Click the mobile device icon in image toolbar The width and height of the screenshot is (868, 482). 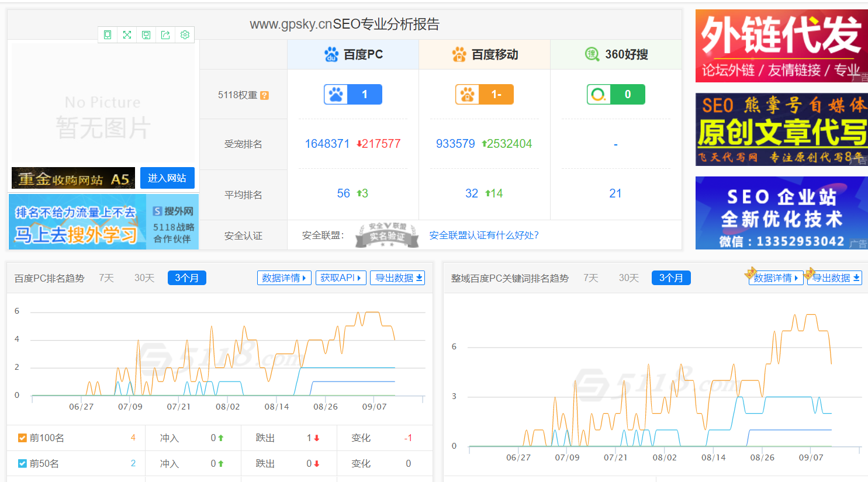coord(108,35)
